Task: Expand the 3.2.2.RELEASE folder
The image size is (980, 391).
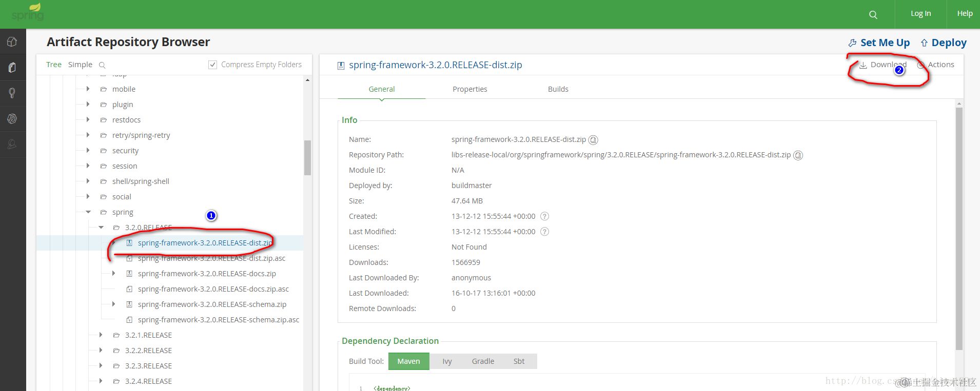Action: [101, 351]
